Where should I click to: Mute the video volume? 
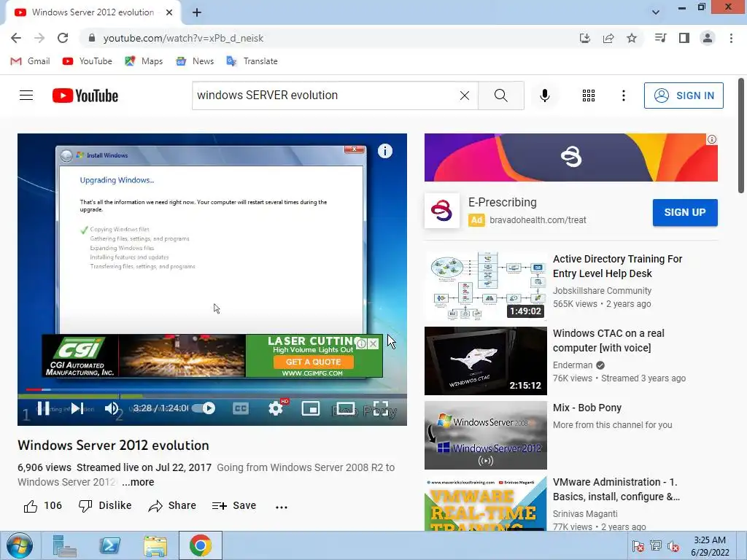click(112, 408)
